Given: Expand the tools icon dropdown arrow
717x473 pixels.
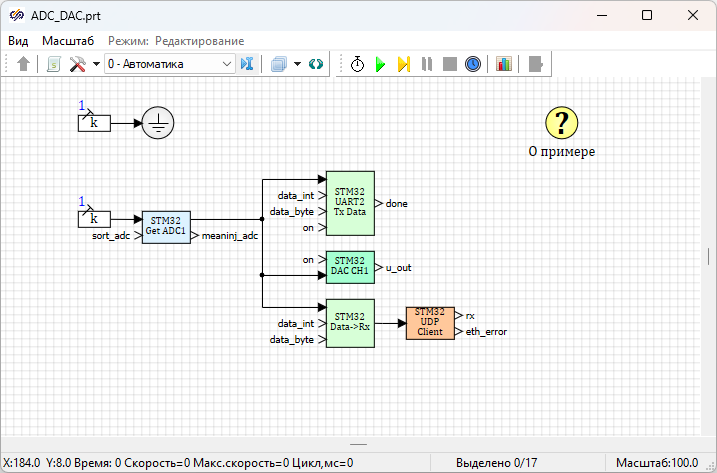Looking at the screenshot, I should click(x=96, y=64).
